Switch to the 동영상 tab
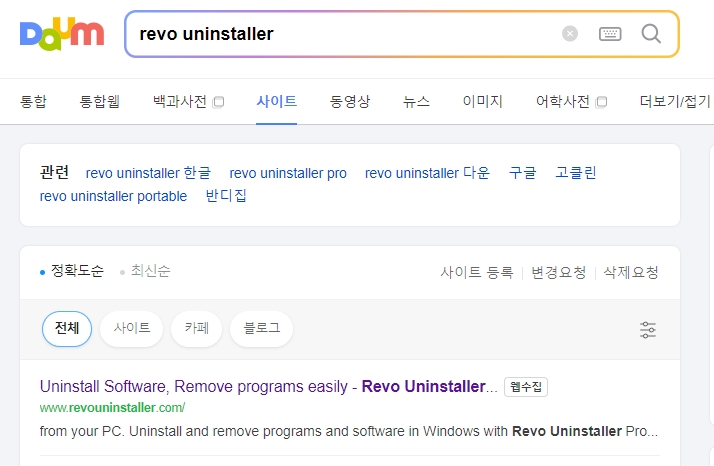 click(x=350, y=101)
